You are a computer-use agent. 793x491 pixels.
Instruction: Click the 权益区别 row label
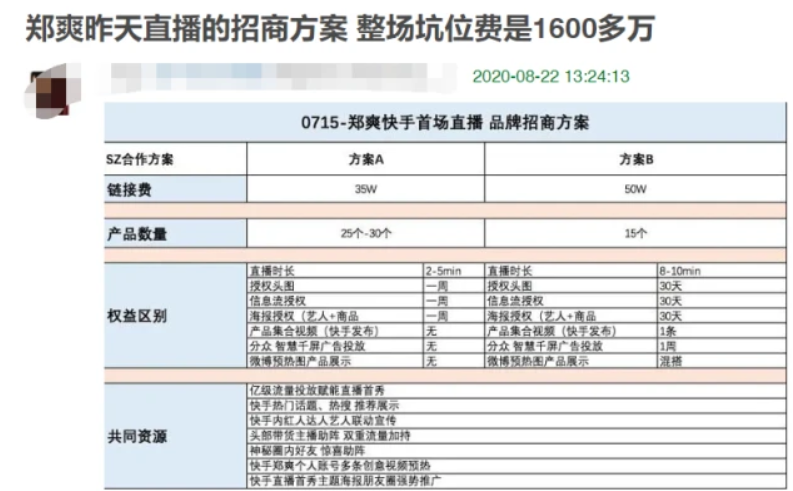175,316
